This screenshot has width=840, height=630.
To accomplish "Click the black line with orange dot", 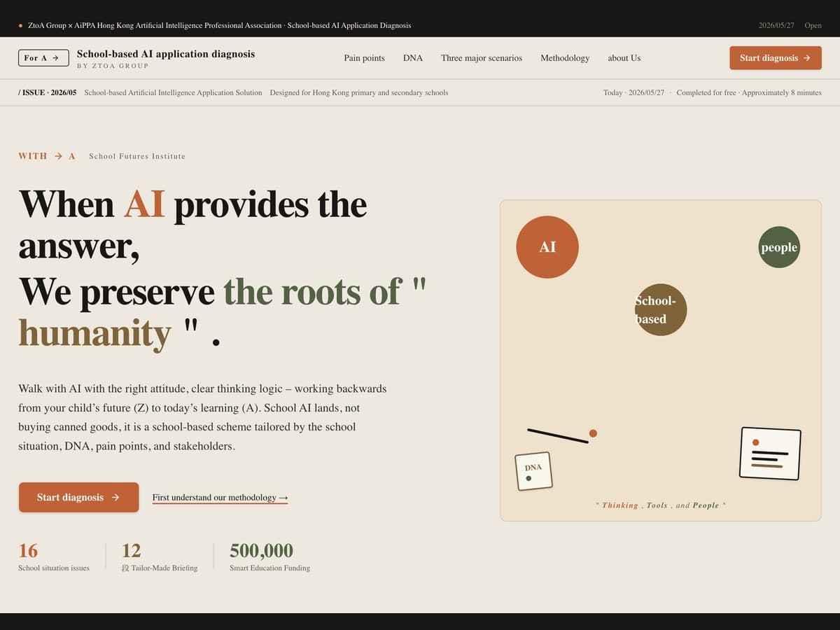I will [x=561, y=435].
